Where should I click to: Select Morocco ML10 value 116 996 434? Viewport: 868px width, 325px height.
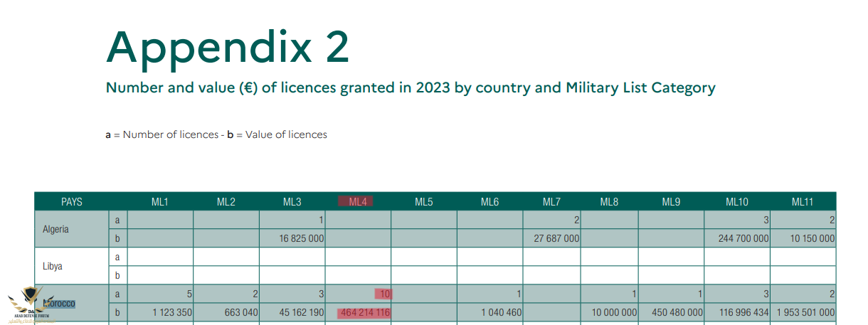click(x=744, y=312)
